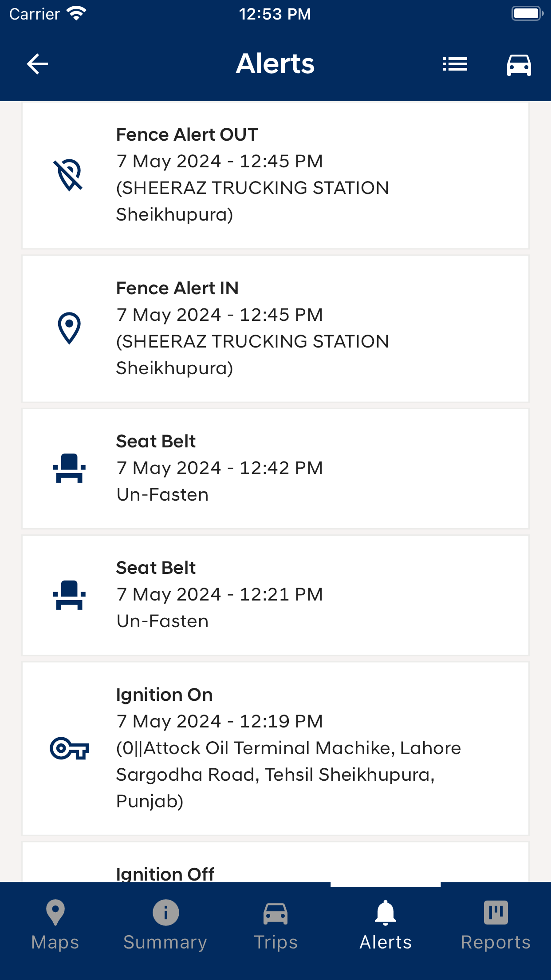Click the seat icon for 12:42 PM alert

click(x=69, y=468)
